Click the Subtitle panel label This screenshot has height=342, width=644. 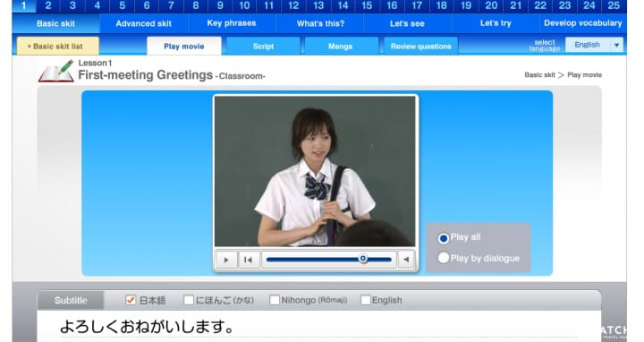coord(71,301)
